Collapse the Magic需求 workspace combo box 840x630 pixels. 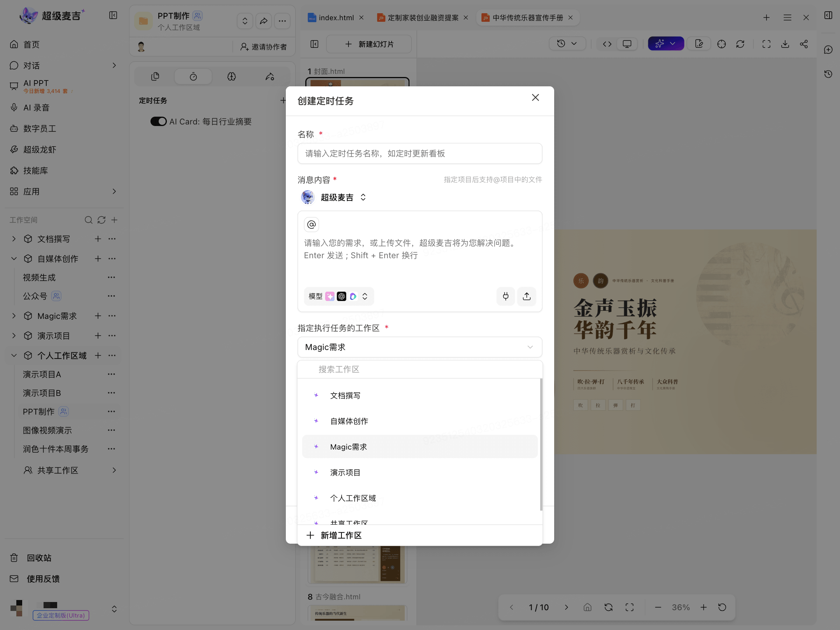[x=420, y=347]
